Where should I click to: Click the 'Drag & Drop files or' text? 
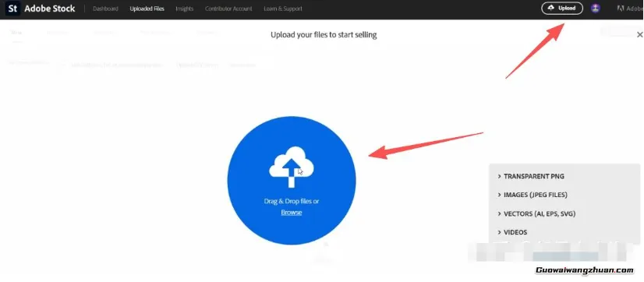tap(292, 201)
